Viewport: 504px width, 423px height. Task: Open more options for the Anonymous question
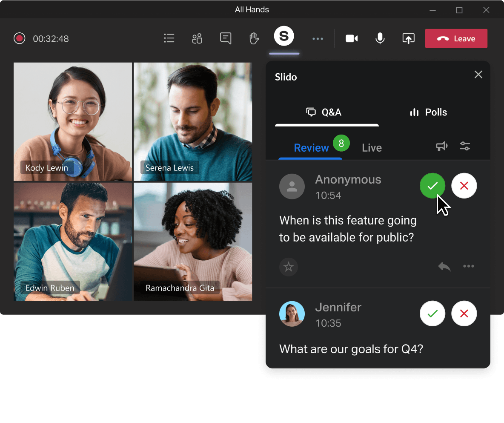469,266
